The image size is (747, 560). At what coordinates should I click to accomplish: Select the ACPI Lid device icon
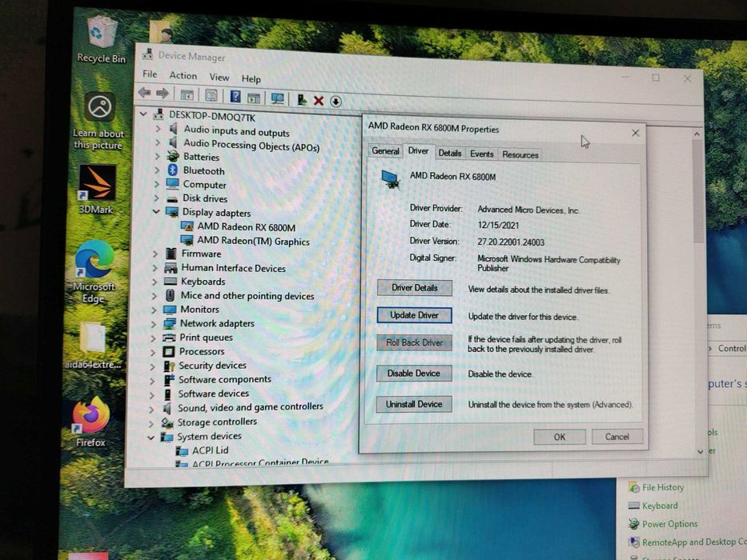pos(182,450)
